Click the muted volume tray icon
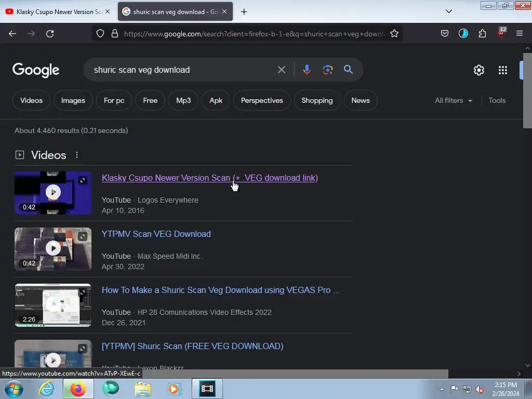Viewport: 532px width, 399px height. [x=480, y=390]
